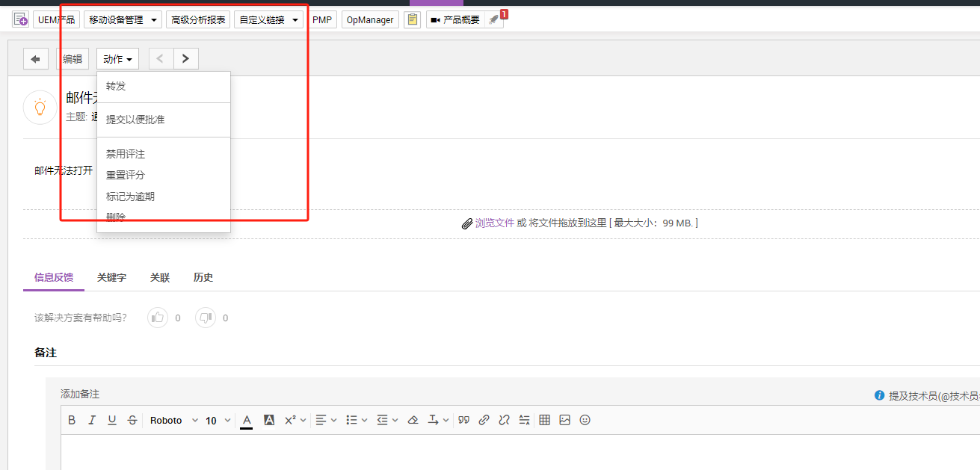980x470 pixels.
Task: Open the clipboard notes icon
Action: click(412, 20)
